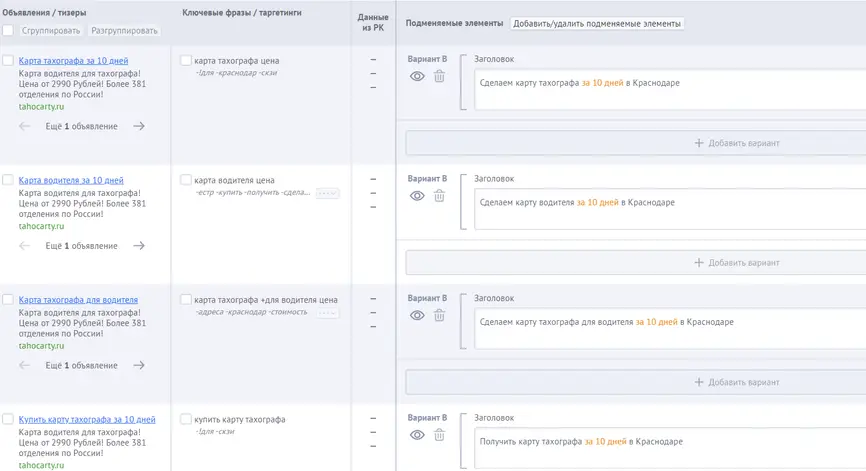866x471 pixels.
Task: Preview variant B for Краснодаре тахографа за 10 дней
Action: pos(417,76)
